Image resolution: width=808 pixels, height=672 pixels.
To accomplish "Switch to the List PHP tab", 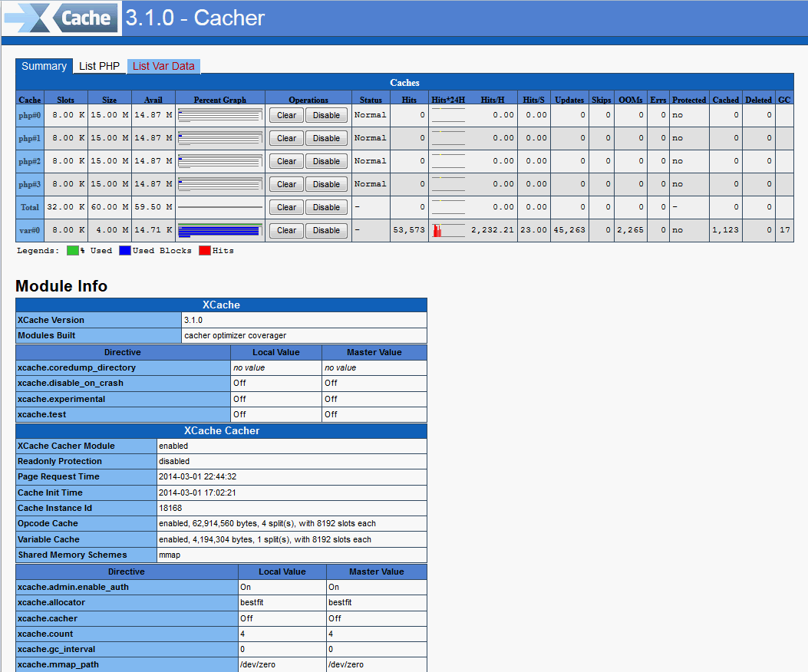I will (100, 66).
